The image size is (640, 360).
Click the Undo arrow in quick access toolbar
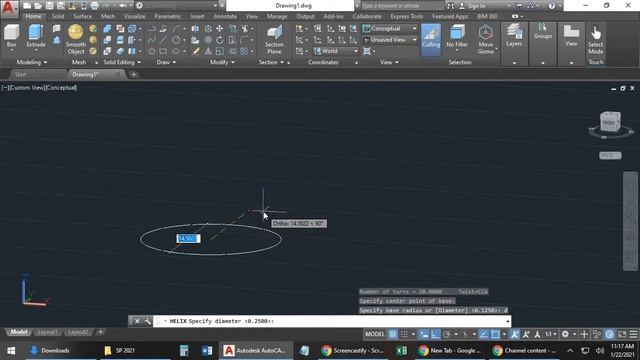pos(122,6)
